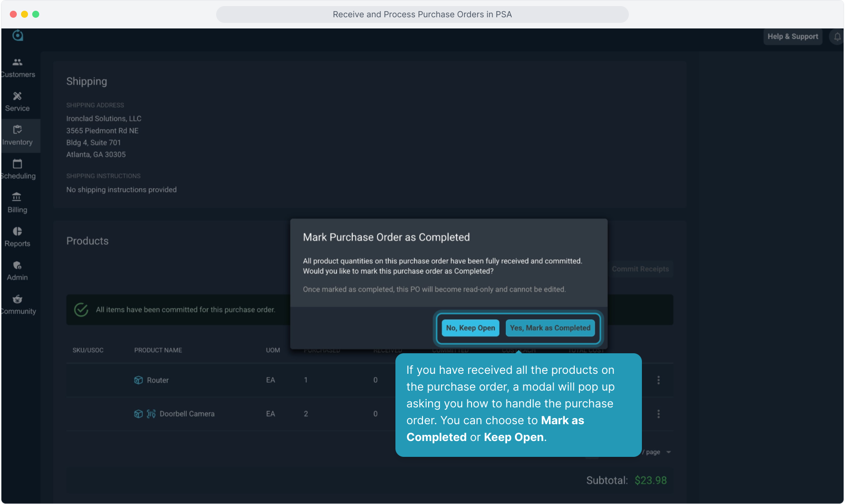845x504 pixels.
Task: Open the Service section in sidebar
Action: coord(18,102)
